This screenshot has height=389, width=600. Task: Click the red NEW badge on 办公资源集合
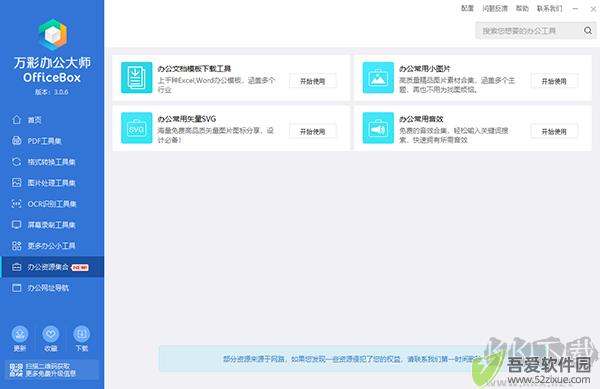pyautogui.click(x=80, y=267)
